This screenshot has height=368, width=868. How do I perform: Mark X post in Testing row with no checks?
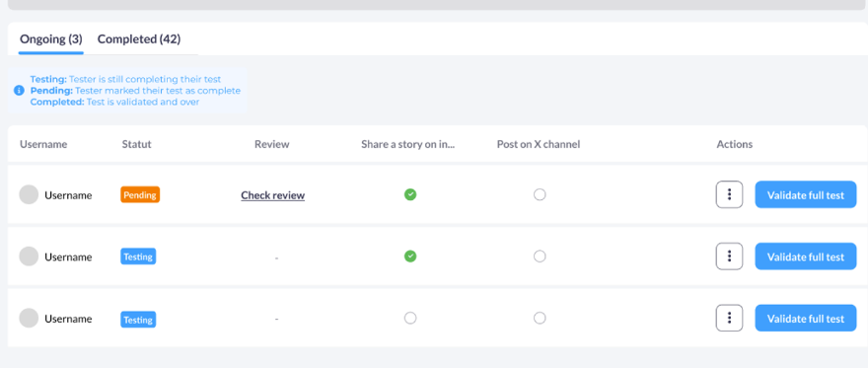(x=540, y=319)
